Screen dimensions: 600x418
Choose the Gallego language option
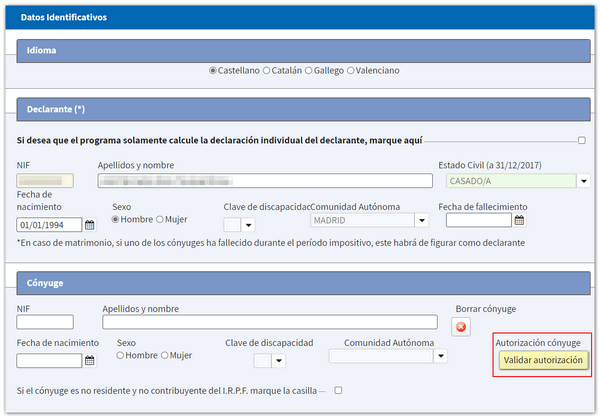(x=308, y=71)
